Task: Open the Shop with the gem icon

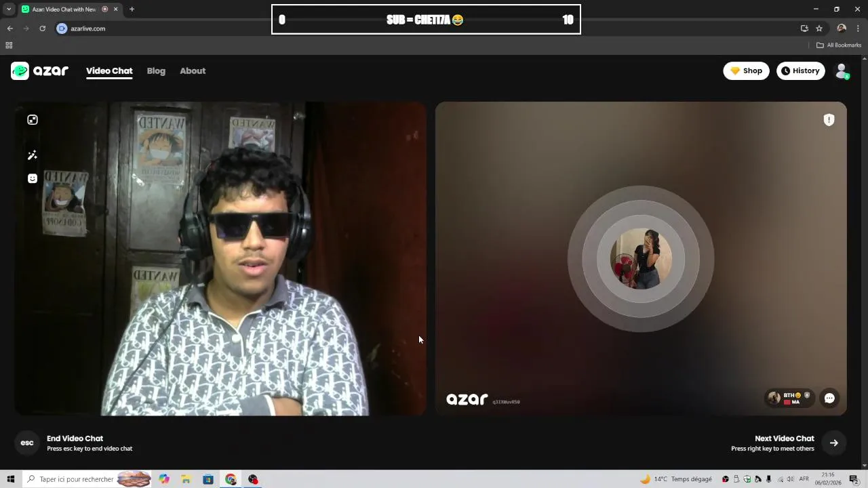Action: (x=746, y=70)
